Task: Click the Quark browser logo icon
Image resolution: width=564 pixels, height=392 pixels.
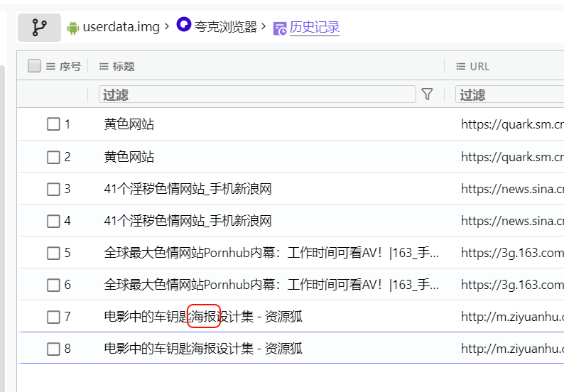Action: [x=184, y=25]
